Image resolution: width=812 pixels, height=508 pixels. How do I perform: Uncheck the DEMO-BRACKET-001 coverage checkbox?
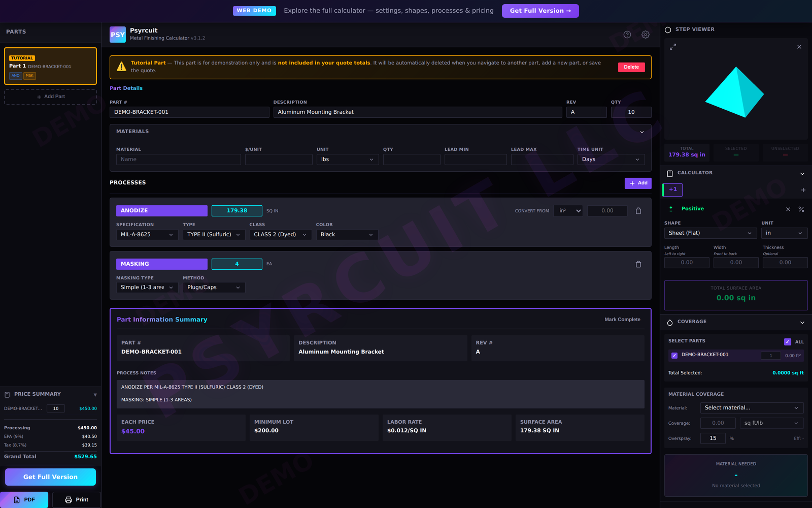point(674,356)
